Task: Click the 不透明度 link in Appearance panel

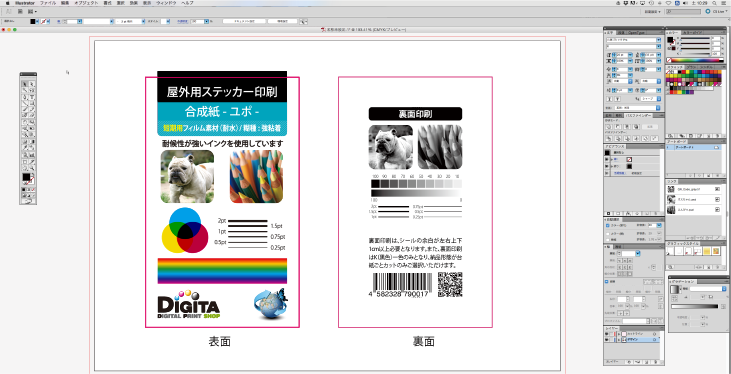Action: [x=620, y=173]
